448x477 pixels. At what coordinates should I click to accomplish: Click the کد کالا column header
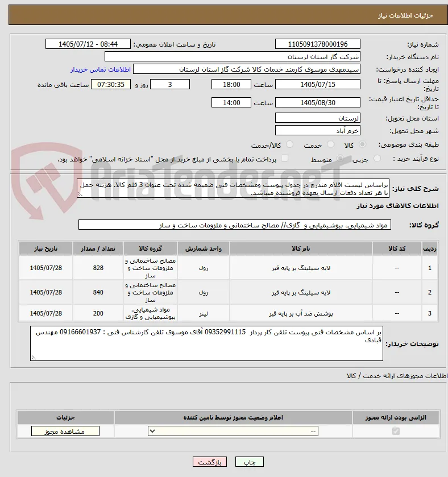(x=397, y=248)
